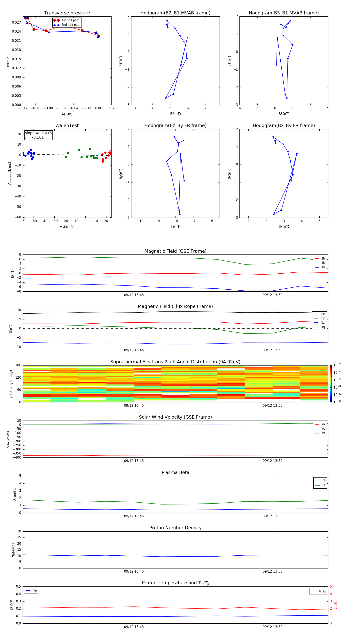Click the 'B3(nT)' axis label
The height and width of the screenshot is (644, 351).
click(284, 114)
